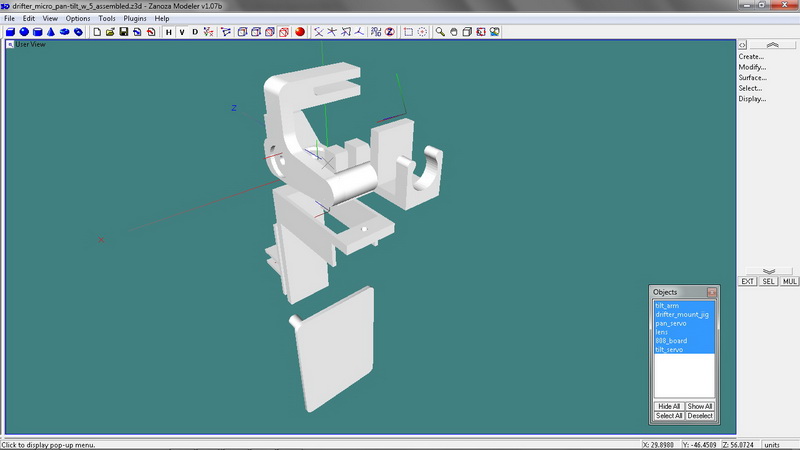Toggle the MUL mode button
800x450 pixels.
click(x=789, y=282)
